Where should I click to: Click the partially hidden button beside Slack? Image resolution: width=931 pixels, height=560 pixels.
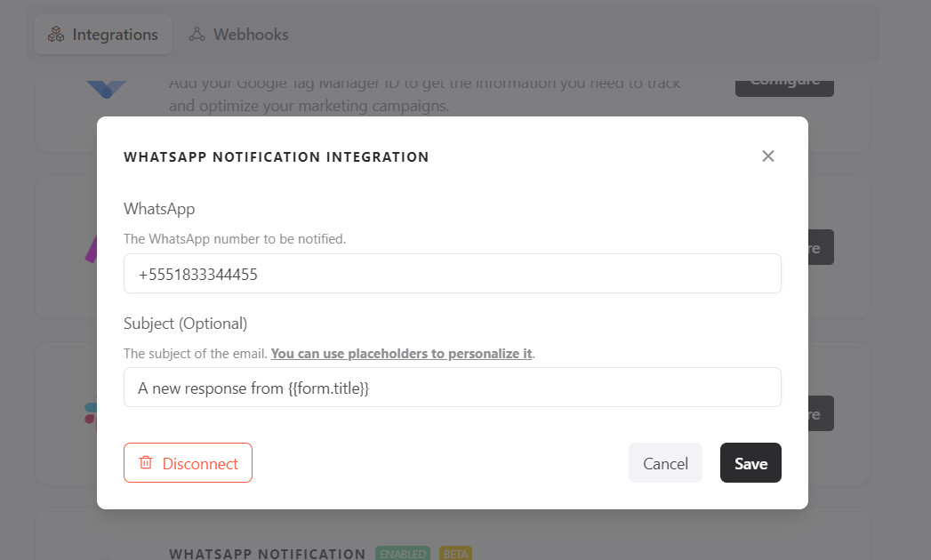coord(821,414)
